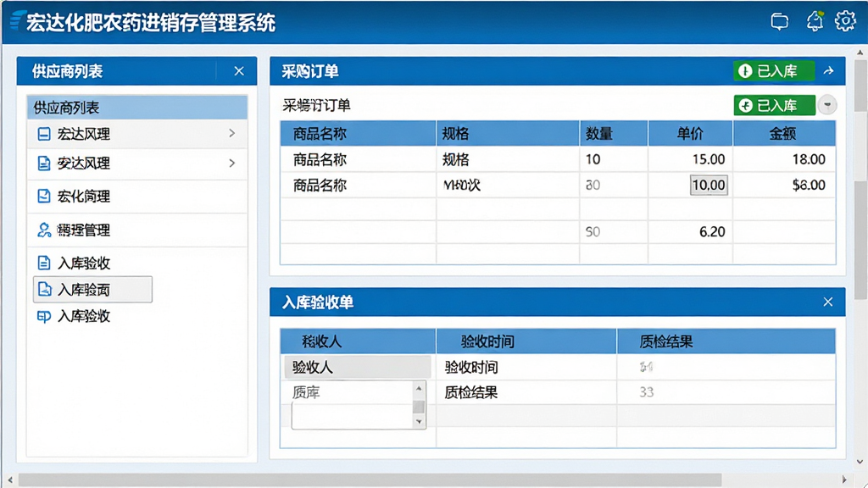The height and width of the screenshot is (488, 868).
Task: Close the 入库验收单 panel
Action: (828, 302)
